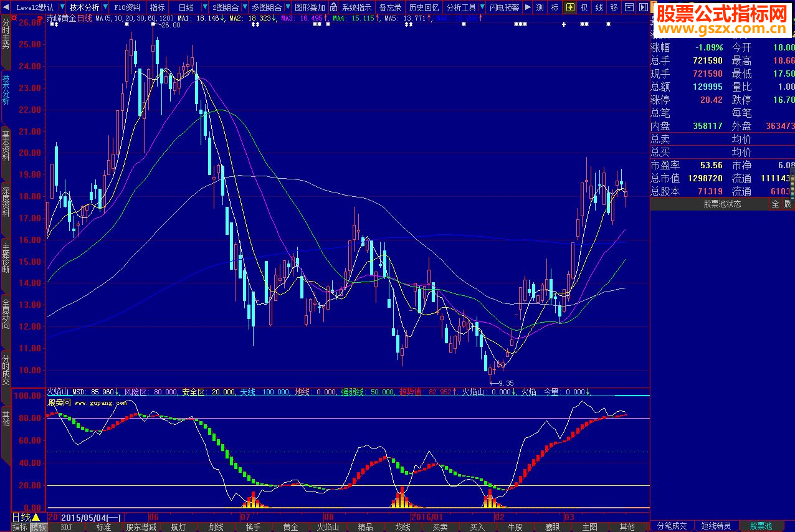Click the 权 toolbar icon
This screenshot has height=532, width=795.
point(584,7)
